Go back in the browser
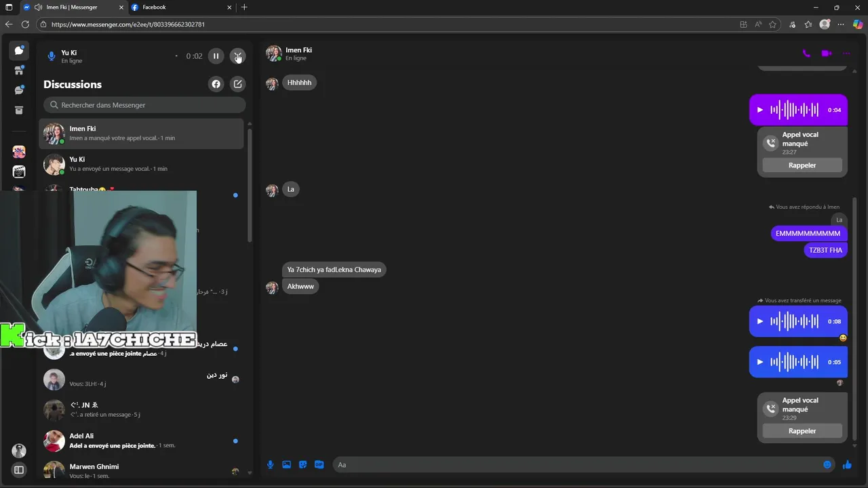The width and height of the screenshot is (868, 488). coord(9,24)
